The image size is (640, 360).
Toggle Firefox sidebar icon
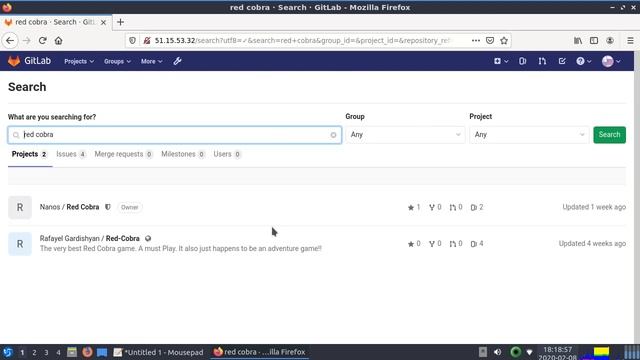594,40
